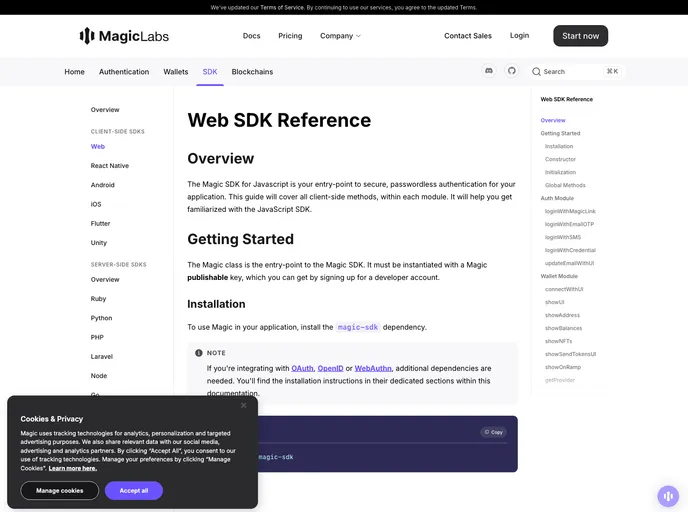Screen dimensions: 688x512
Task: Open Flutter SDK docs
Action: pos(100,224)
